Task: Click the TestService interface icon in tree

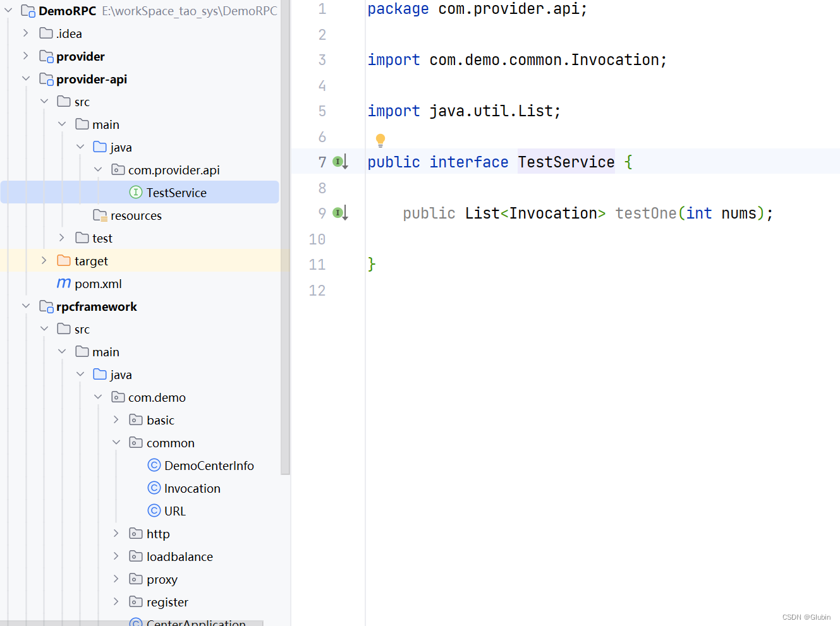Action: tap(136, 192)
